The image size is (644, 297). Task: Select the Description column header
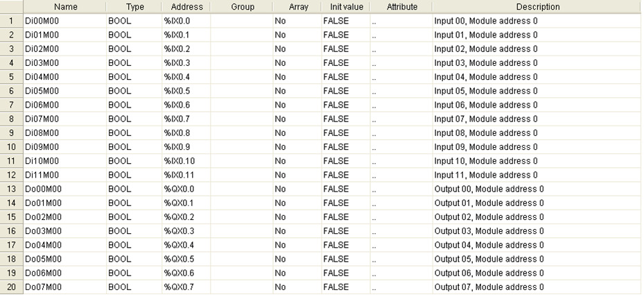537,6
